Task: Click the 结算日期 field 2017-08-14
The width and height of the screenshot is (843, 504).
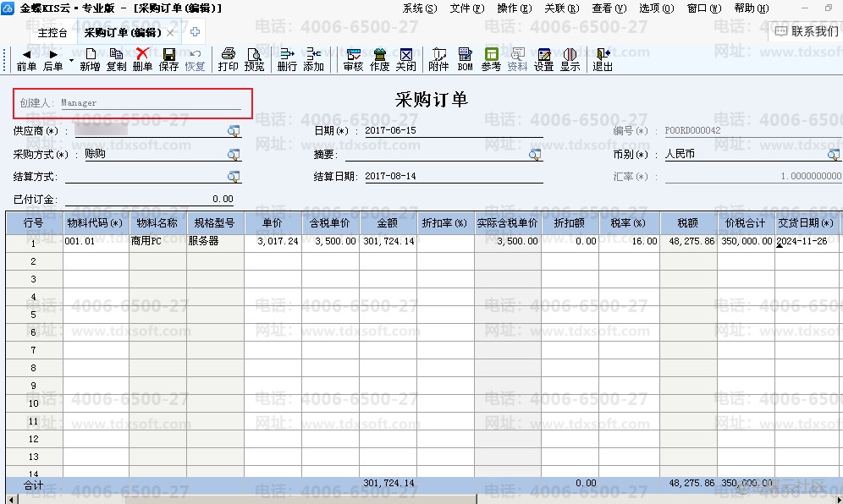Action: (454, 176)
